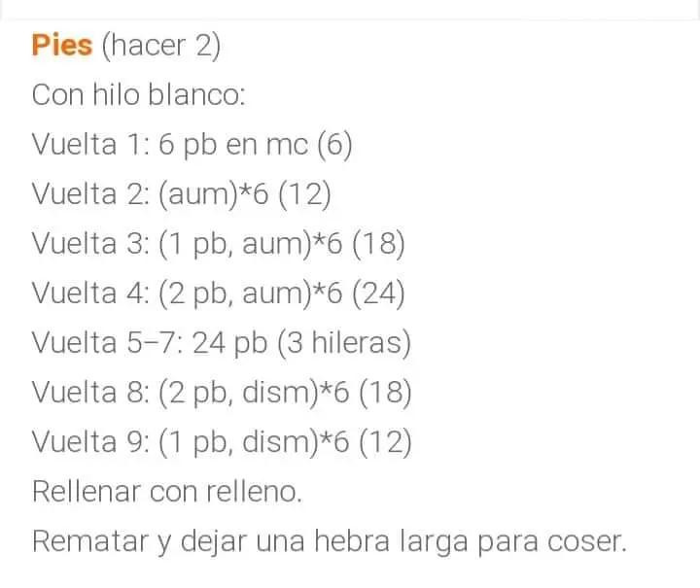Click the orange "Pies" heading
Image resolution: width=700 pixels, height=588 pixels.
[x=62, y=45]
